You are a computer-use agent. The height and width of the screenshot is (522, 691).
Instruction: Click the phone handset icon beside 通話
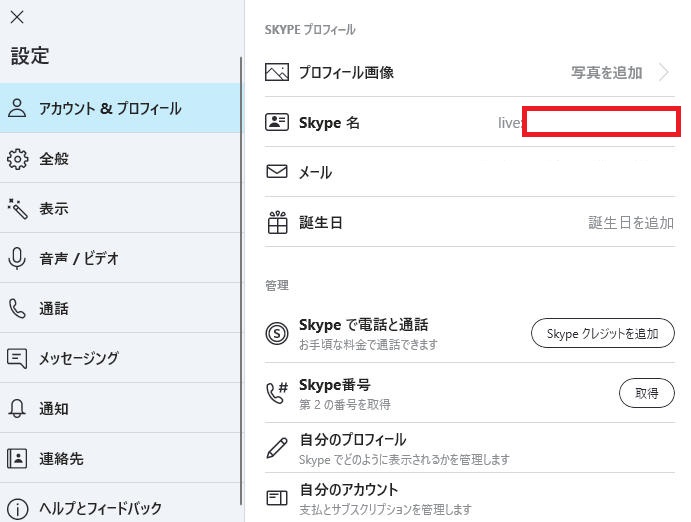click(x=17, y=308)
